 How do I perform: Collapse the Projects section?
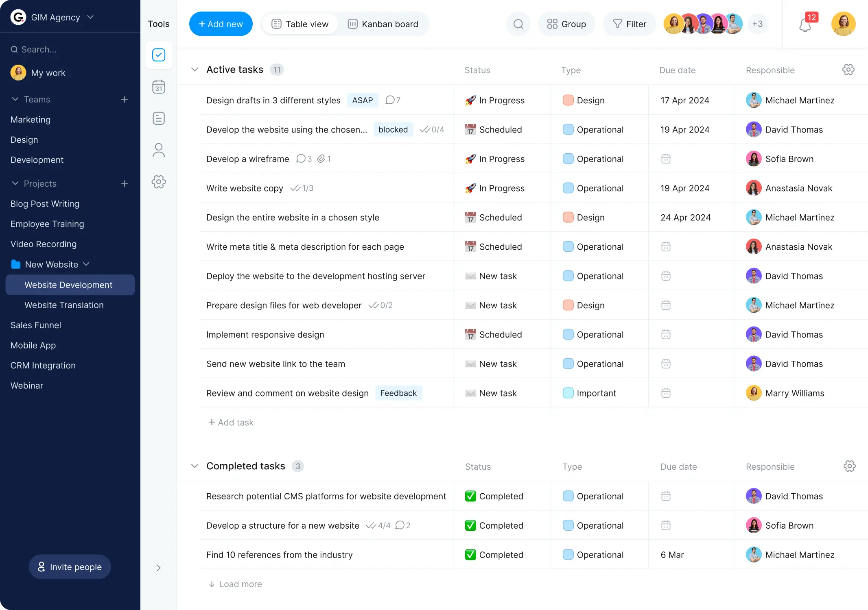15,184
